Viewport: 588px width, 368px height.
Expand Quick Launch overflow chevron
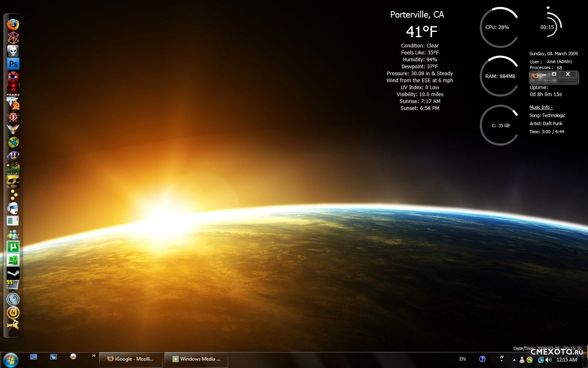(x=94, y=356)
